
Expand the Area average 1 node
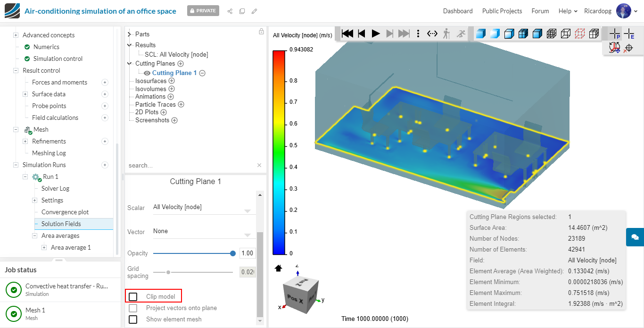[x=44, y=247]
